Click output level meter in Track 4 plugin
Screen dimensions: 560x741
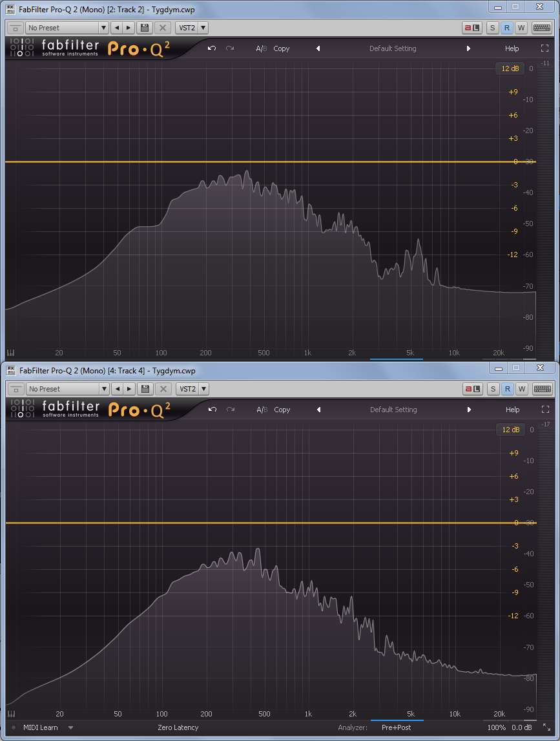coord(546,569)
